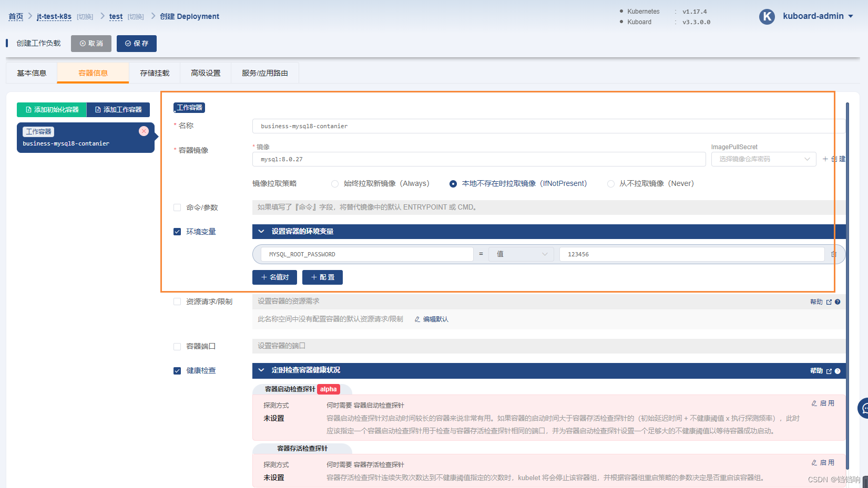The width and height of the screenshot is (868, 488).
Task: Select the Always image pull policy
Action: coord(335,184)
